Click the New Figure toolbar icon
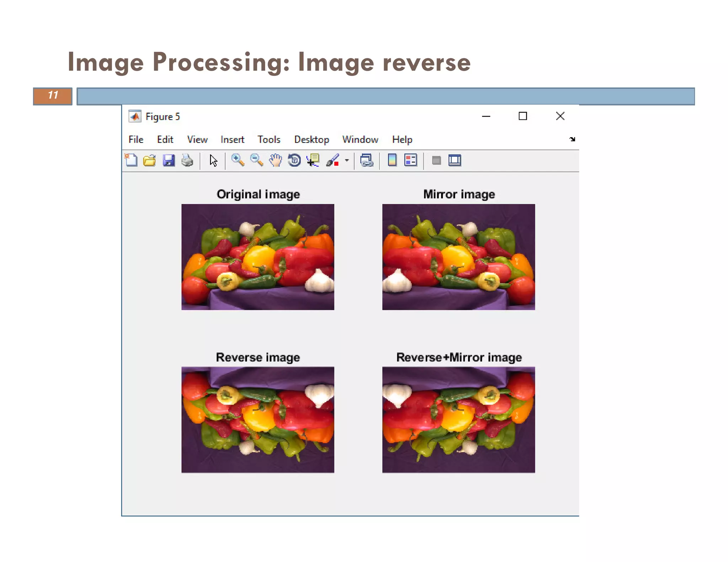 coord(131,161)
